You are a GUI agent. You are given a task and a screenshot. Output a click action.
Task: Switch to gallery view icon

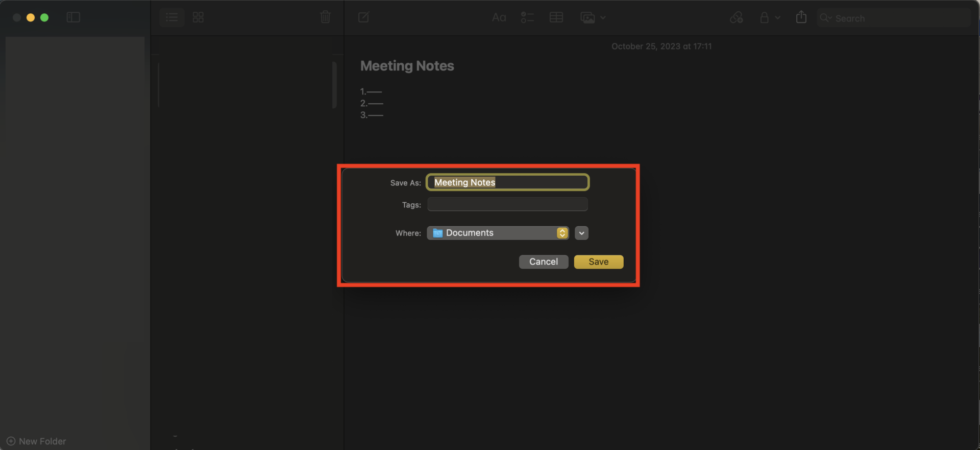198,17
